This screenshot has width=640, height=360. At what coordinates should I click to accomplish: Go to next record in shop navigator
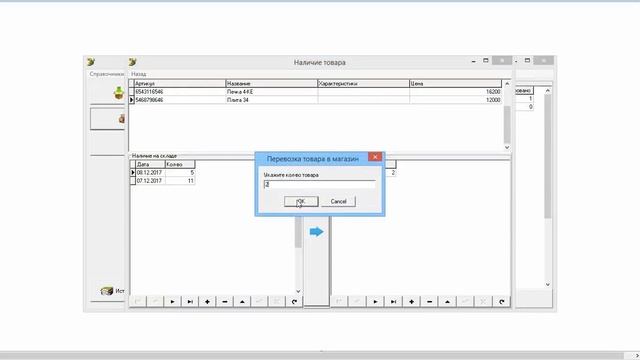click(375, 302)
